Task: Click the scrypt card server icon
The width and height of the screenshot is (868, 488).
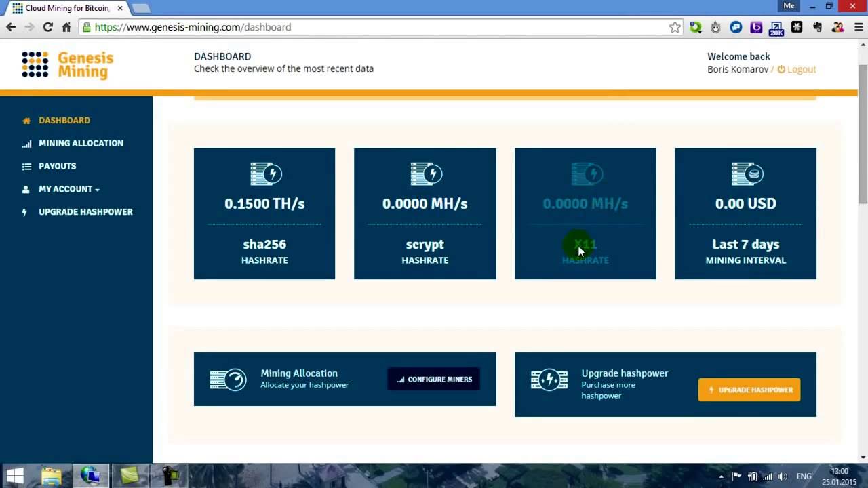Action: point(426,174)
